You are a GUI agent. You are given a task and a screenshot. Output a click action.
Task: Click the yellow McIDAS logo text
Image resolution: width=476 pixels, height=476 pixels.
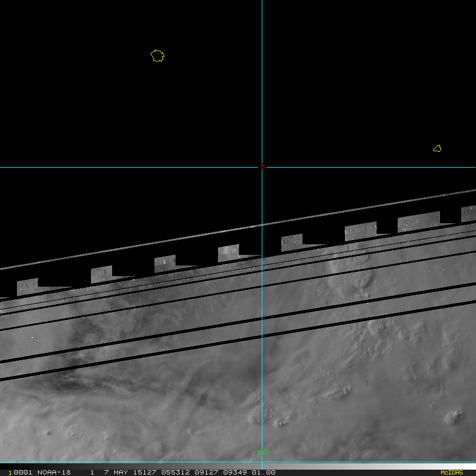451,472
